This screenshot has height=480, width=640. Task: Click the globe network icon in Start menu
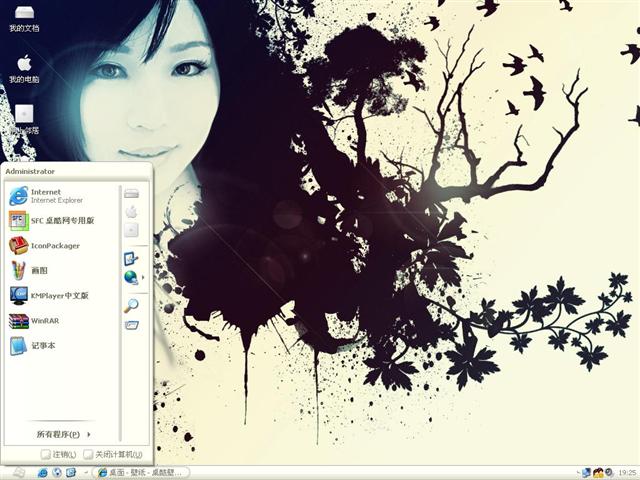click(x=130, y=277)
